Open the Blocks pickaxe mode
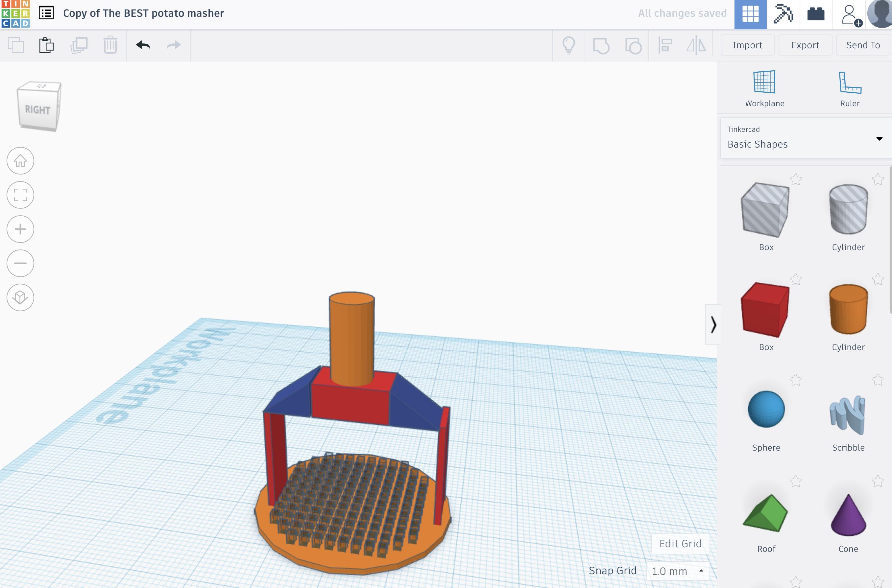 point(783,14)
